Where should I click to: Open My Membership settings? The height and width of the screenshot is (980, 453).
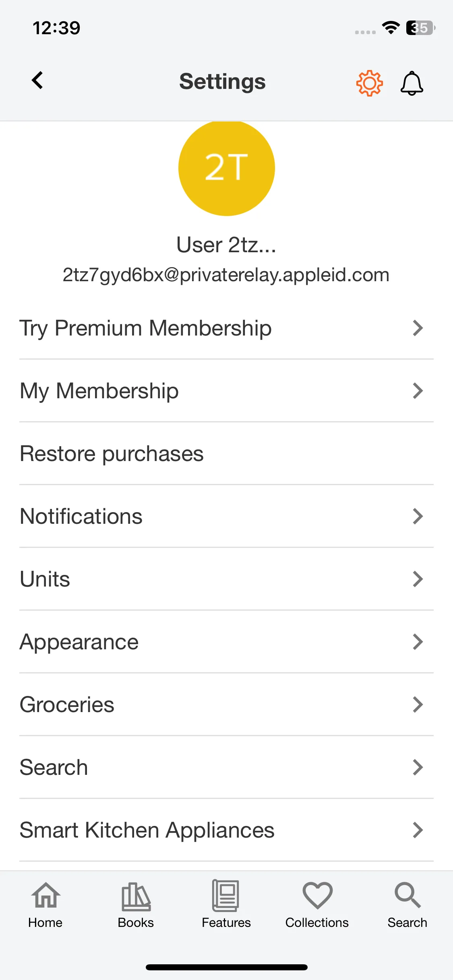[226, 391]
